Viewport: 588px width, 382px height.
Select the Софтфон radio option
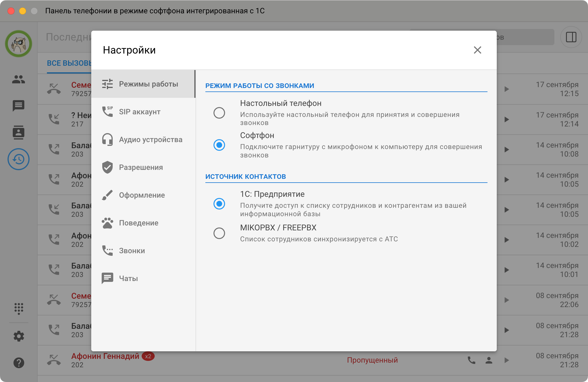click(x=219, y=145)
